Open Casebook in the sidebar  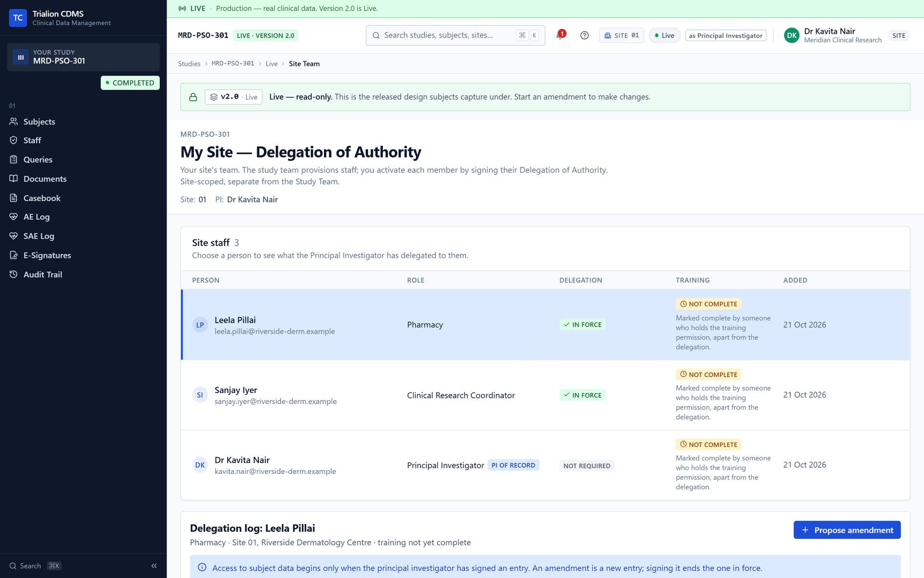[83, 198]
